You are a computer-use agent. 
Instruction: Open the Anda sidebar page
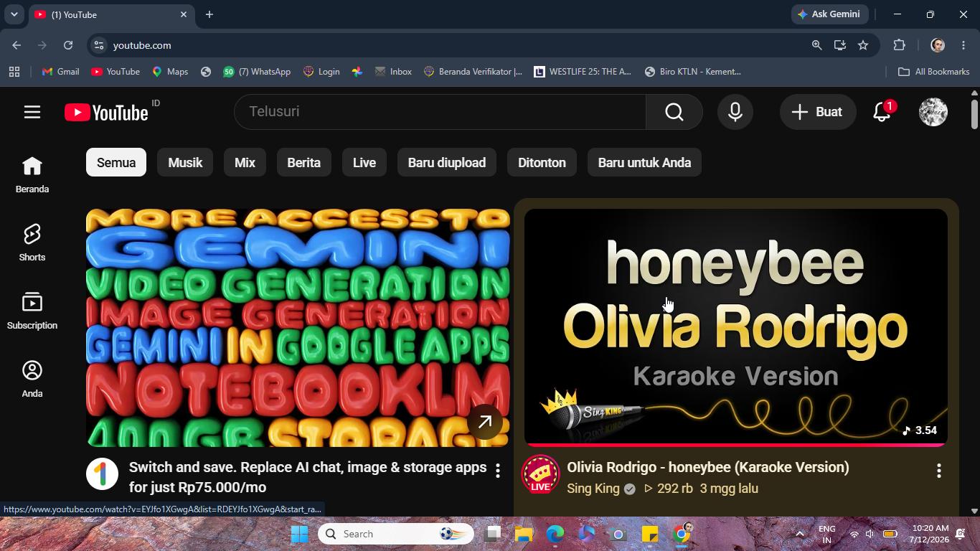(x=32, y=379)
